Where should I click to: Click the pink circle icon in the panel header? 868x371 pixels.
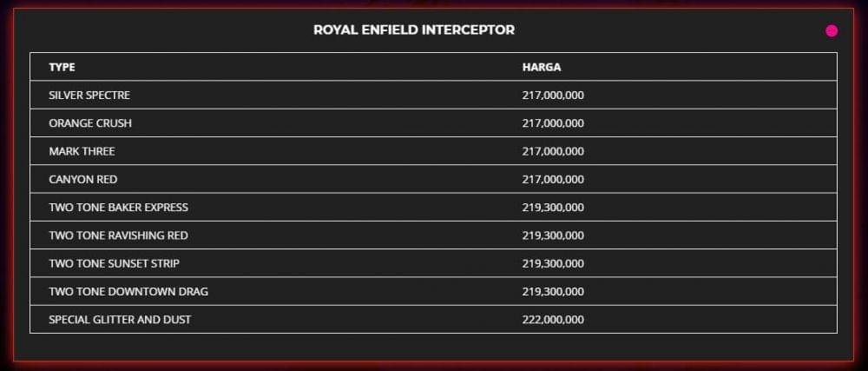coord(832,31)
